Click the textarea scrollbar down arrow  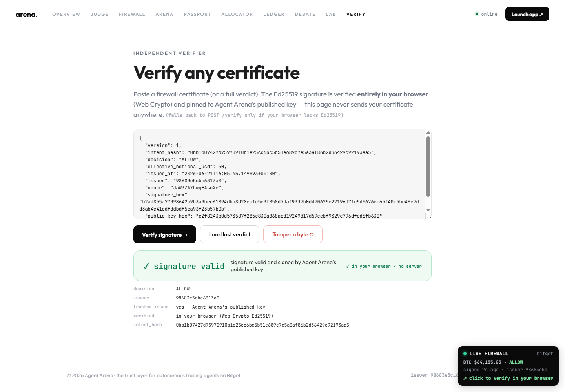click(x=428, y=210)
